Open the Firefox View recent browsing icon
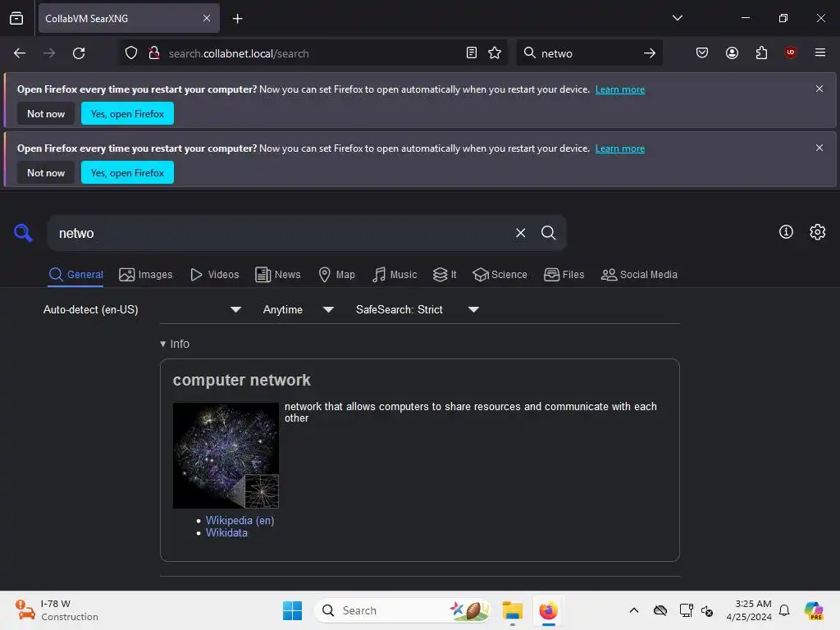This screenshot has width=840, height=630. [x=16, y=18]
